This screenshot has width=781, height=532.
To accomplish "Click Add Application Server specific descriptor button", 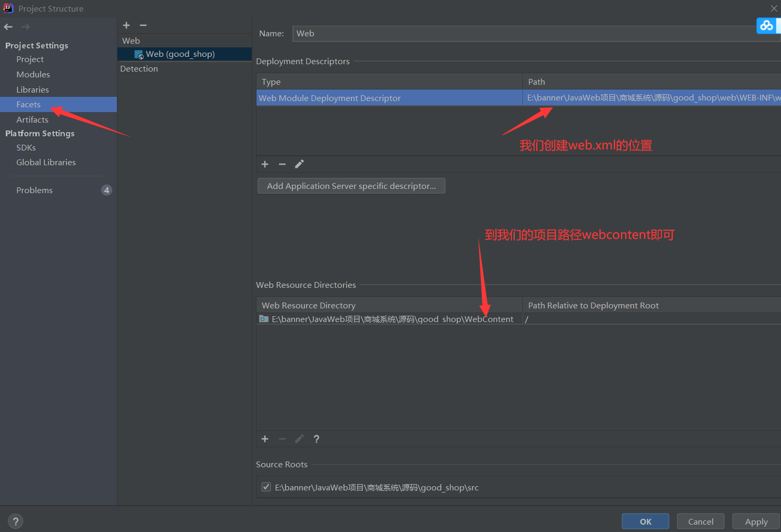I will coord(351,186).
